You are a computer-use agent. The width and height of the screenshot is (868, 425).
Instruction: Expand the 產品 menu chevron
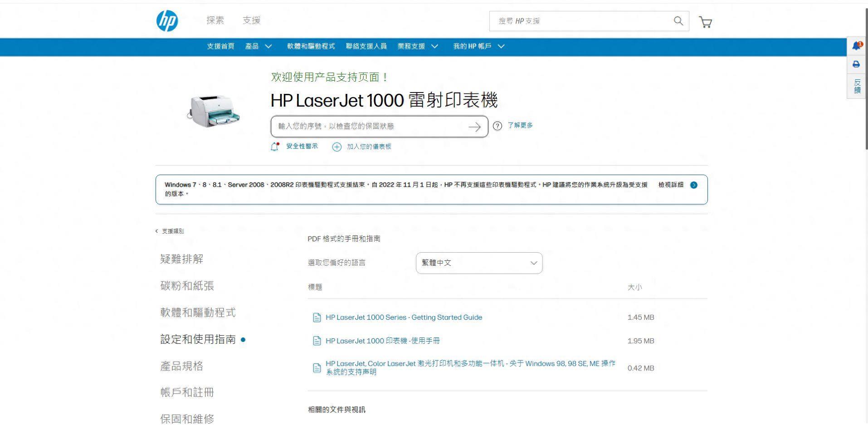[268, 46]
